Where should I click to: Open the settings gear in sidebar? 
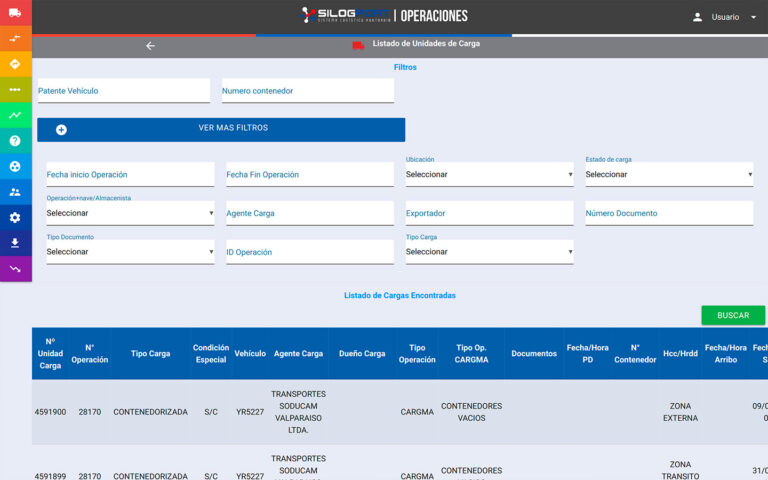(x=15, y=218)
